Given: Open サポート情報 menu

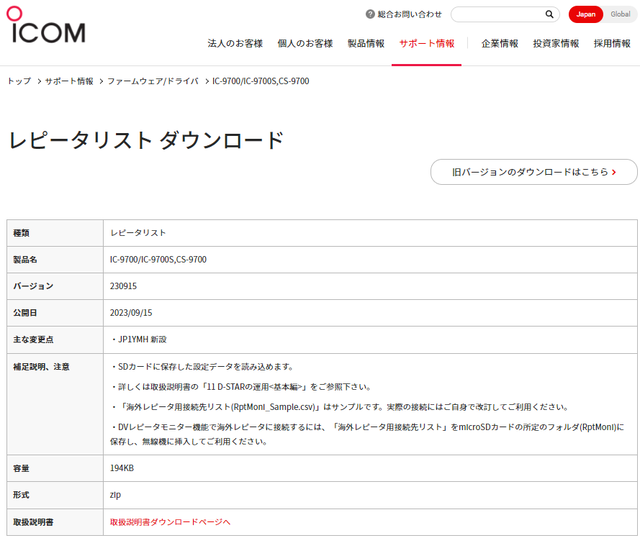Looking at the screenshot, I should [427, 43].
